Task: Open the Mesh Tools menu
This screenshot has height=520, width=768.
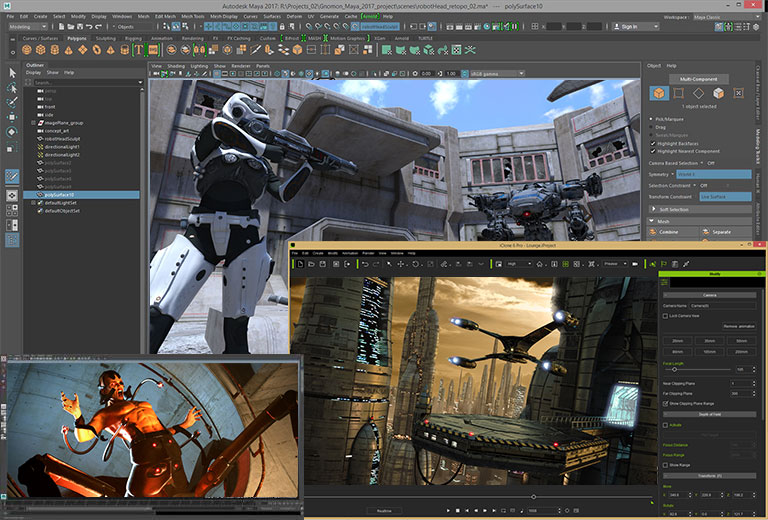Action: (x=192, y=16)
